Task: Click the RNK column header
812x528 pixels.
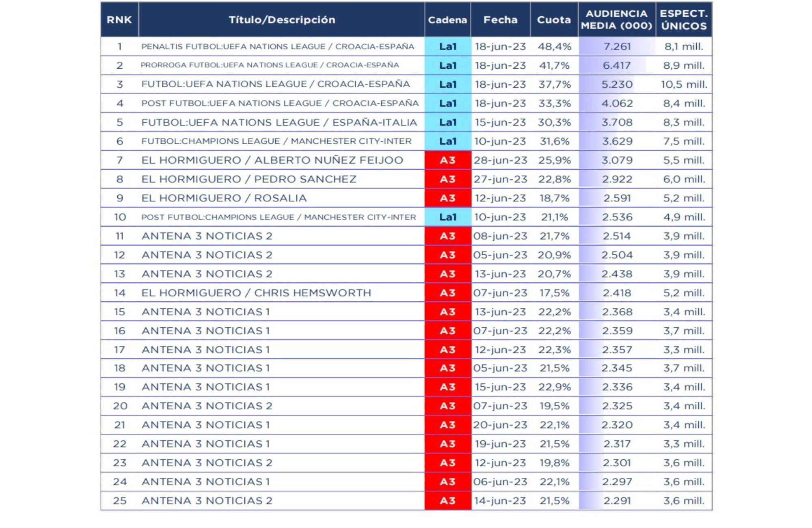Action: 119,20
